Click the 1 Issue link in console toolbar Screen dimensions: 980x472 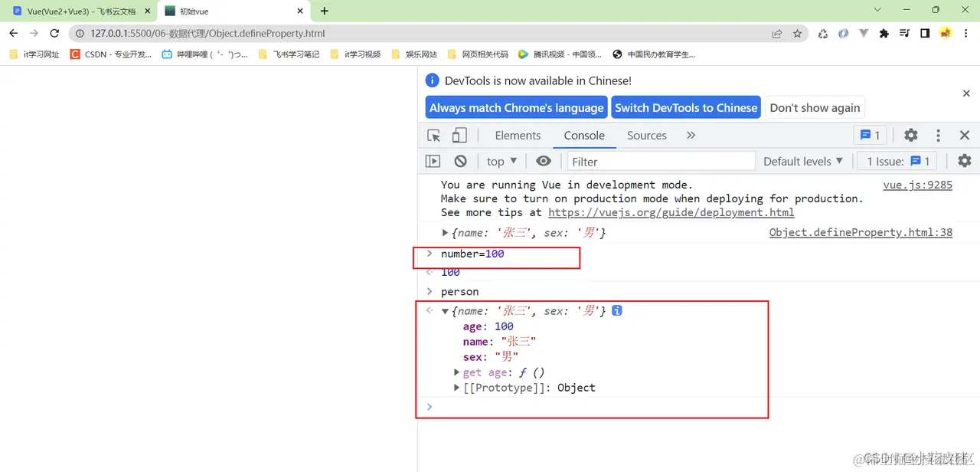pos(898,161)
